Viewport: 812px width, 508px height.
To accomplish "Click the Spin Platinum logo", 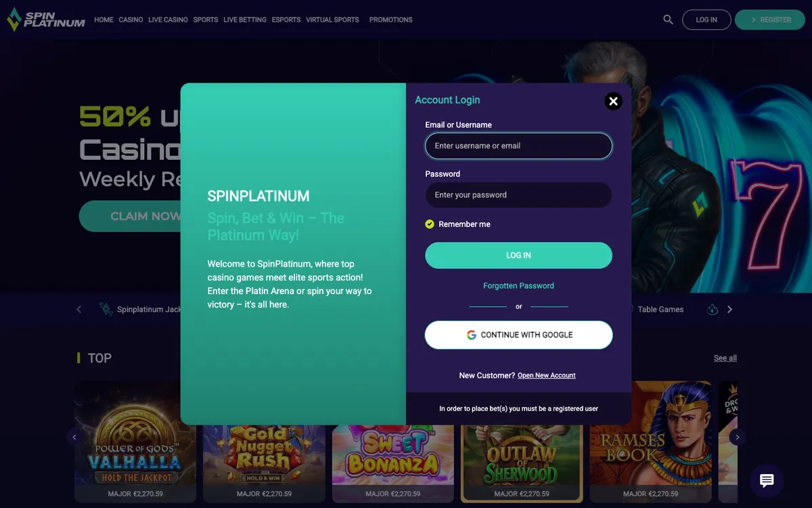I will pyautogui.click(x=46, y=20).
